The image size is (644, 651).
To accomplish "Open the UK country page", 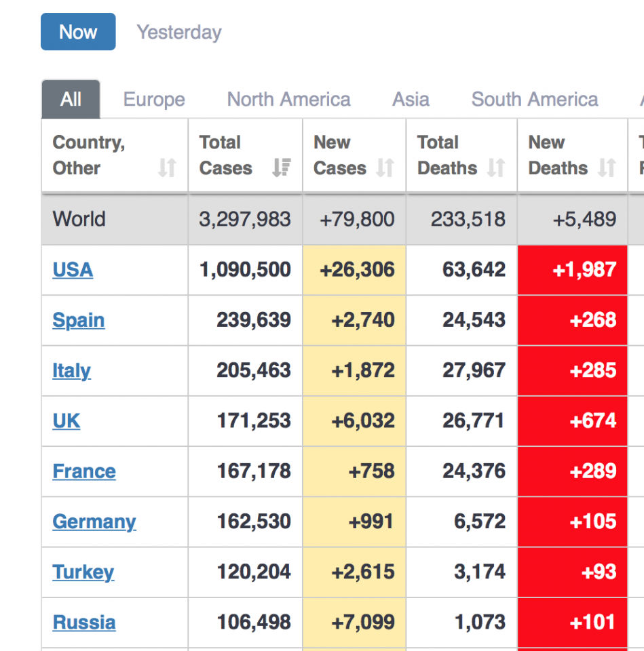I will (x=67, y=421).
